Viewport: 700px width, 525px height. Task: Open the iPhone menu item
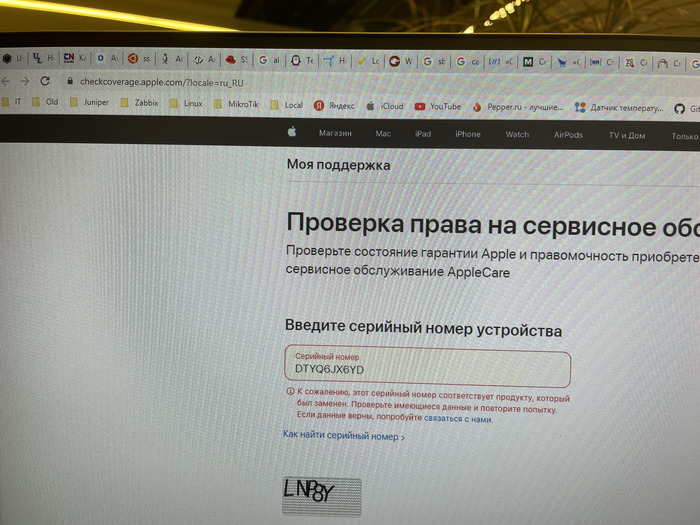[x=468, y=134]
